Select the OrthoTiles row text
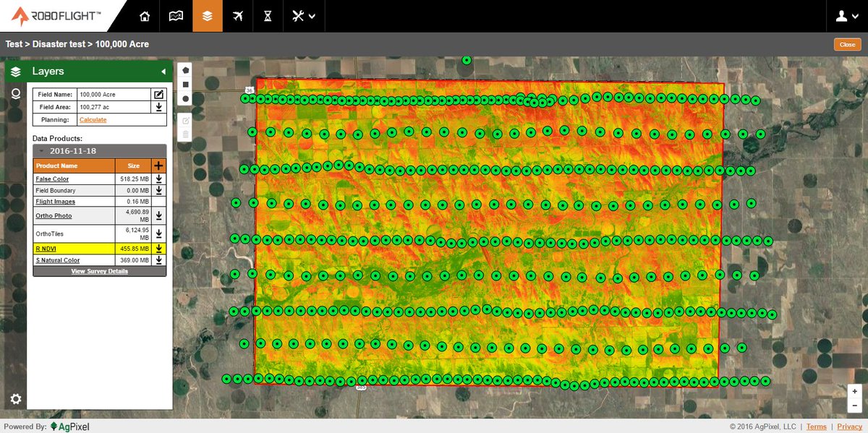Screen dimensions: 868x433 tap(50, 233)
